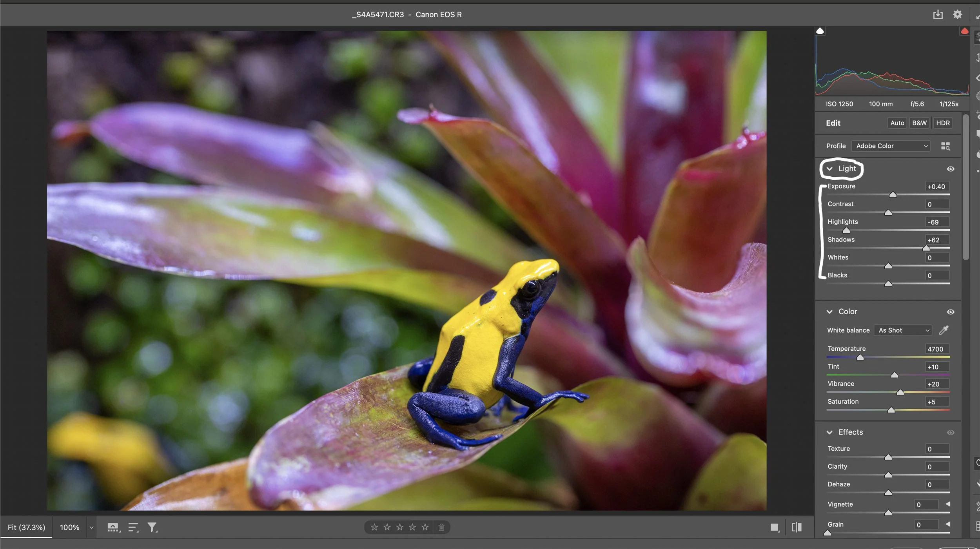Switch to 100% zoom level
980x549 pixels.
click(x=69, y=527)
